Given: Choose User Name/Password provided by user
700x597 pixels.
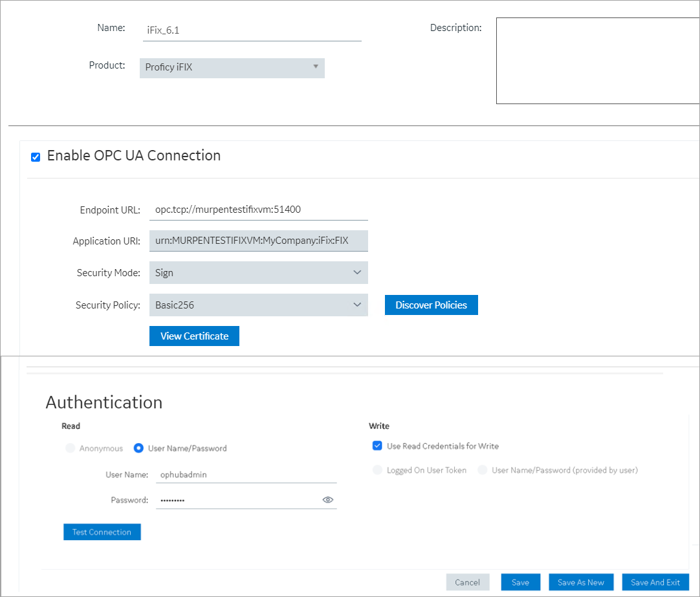Looking at the screenshot, I should tap(482, 470).
